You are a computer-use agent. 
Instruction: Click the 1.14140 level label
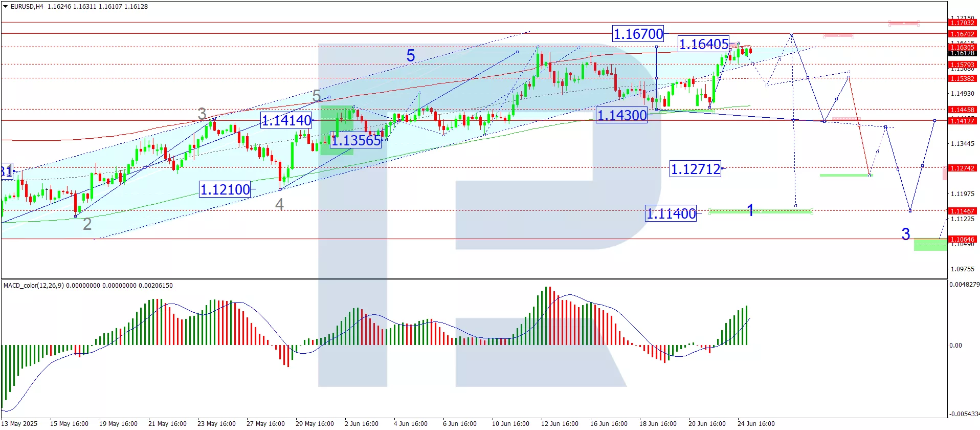pos(286,120)
